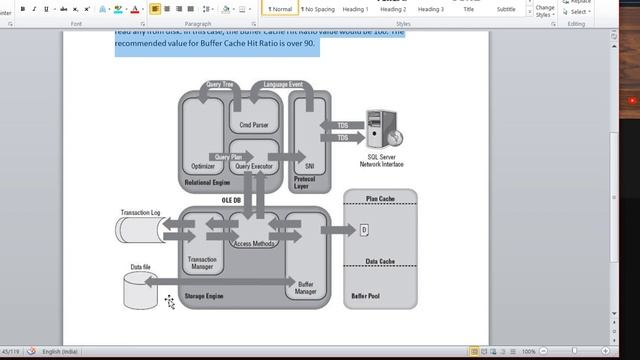Image resolution: width=640 pixels, height=360 pixels.
Task: Switch to Web Layout view
Action: 493,351
